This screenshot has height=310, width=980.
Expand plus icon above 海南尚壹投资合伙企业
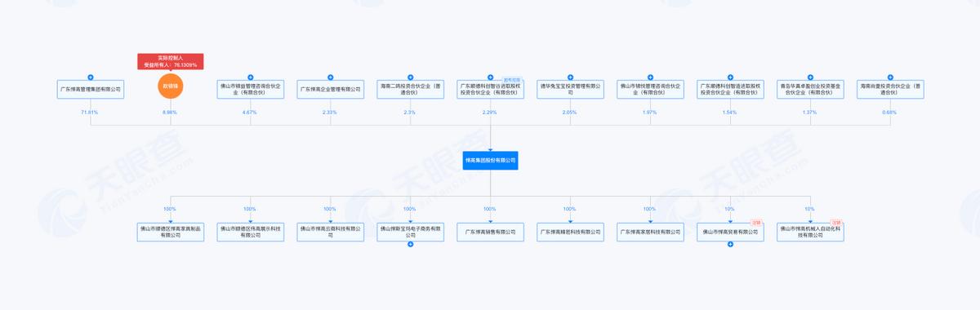pyautogui.click(x=890, y=77)
